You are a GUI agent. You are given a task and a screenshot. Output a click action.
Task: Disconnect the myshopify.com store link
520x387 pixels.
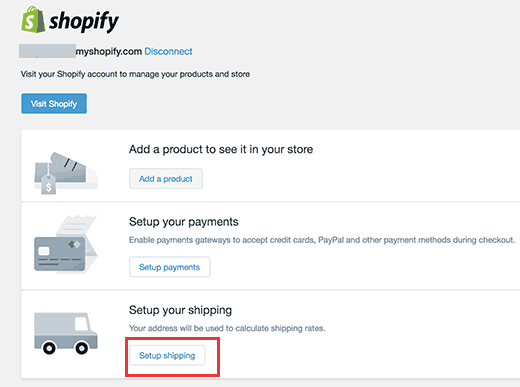coord(168,51)
